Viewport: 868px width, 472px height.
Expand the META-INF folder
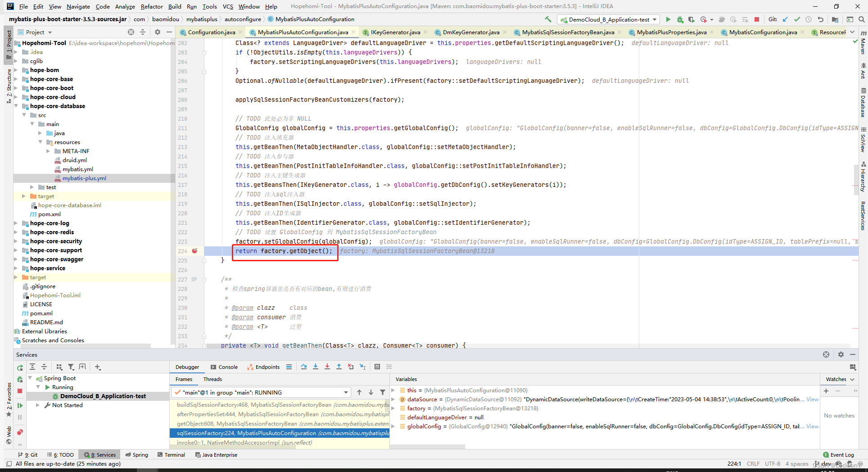point(49,151)
